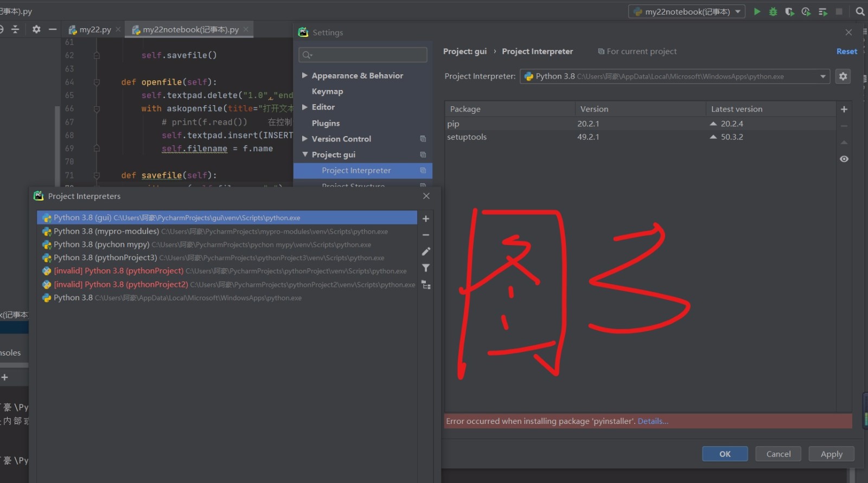Open Keymap settings

327,91
